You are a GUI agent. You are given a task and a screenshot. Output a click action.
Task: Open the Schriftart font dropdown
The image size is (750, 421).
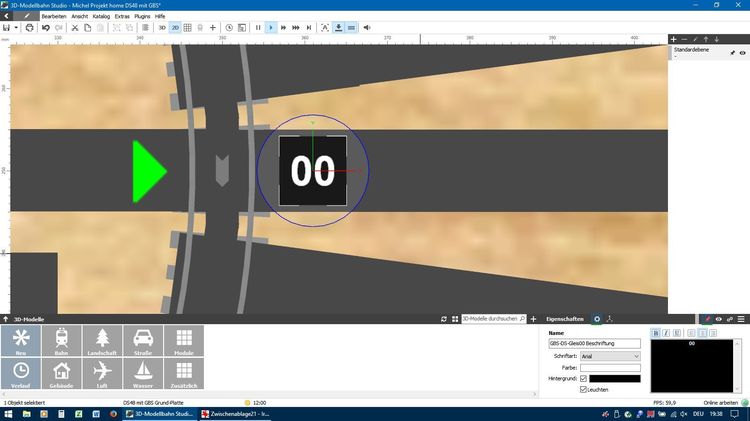[610, 356]
